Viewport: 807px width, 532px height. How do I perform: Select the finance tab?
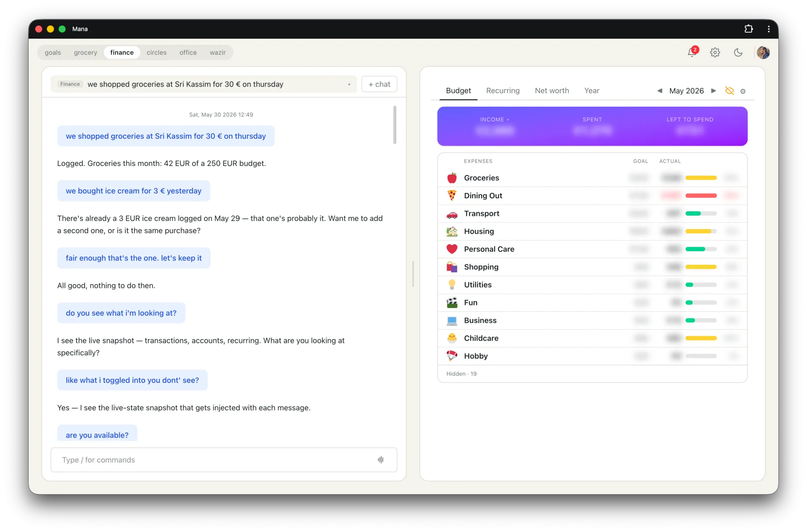122,53
